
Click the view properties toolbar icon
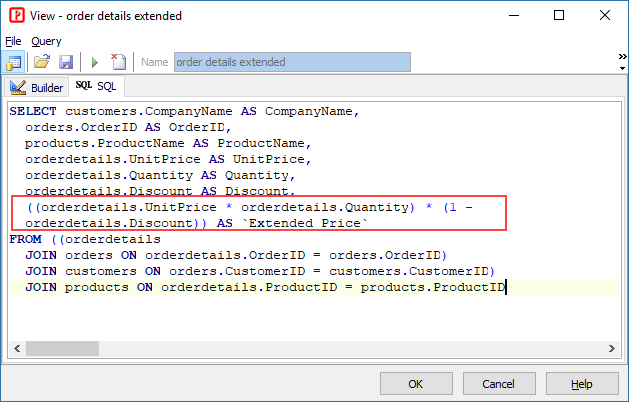click(x=15, y=62)
